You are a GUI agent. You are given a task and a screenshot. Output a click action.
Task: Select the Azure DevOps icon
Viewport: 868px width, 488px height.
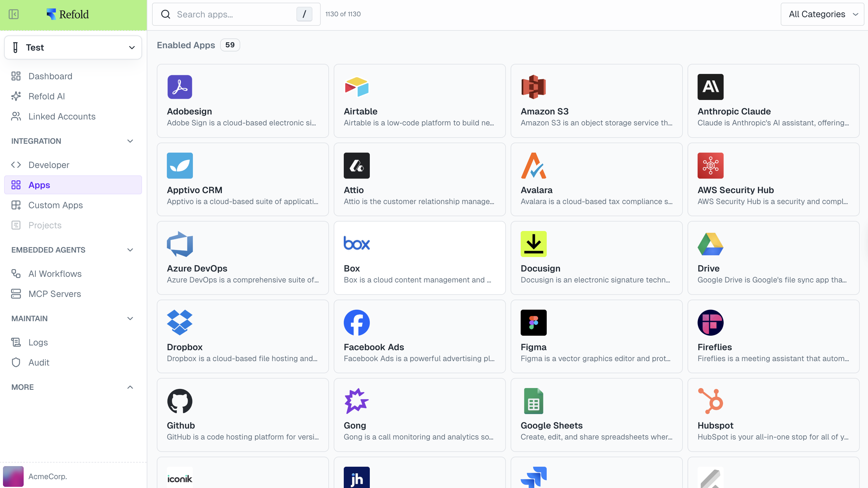click(180, 244)
